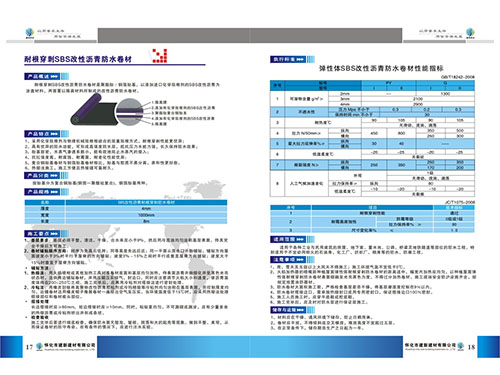500x375 pixels.
Task: Click company name 怀化市建新建材有限公司 on left footer
Action: coord(70,345)
